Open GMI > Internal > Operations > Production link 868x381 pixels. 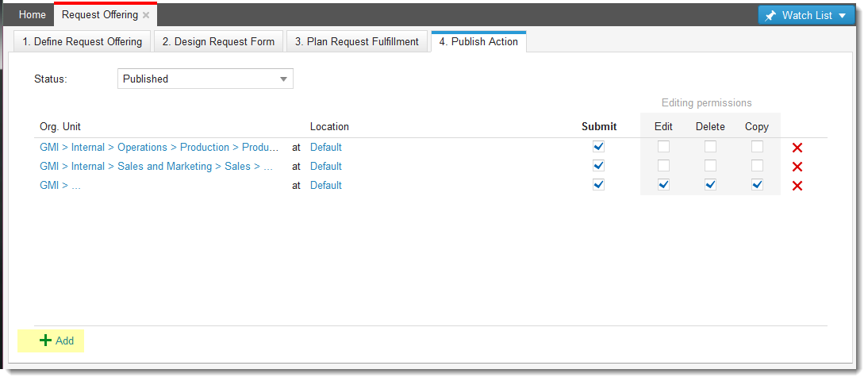click(159, 148)
